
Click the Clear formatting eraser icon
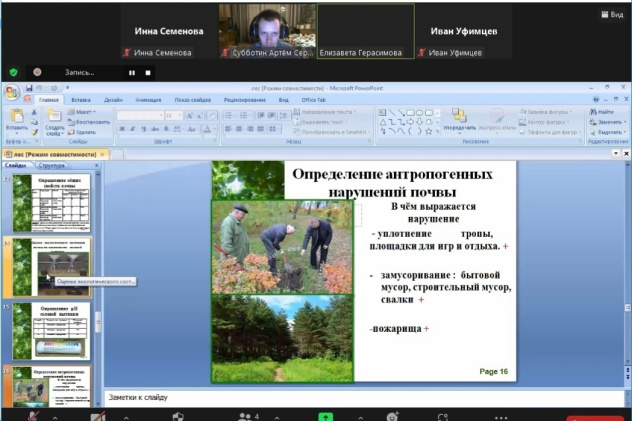click(212, 116)
